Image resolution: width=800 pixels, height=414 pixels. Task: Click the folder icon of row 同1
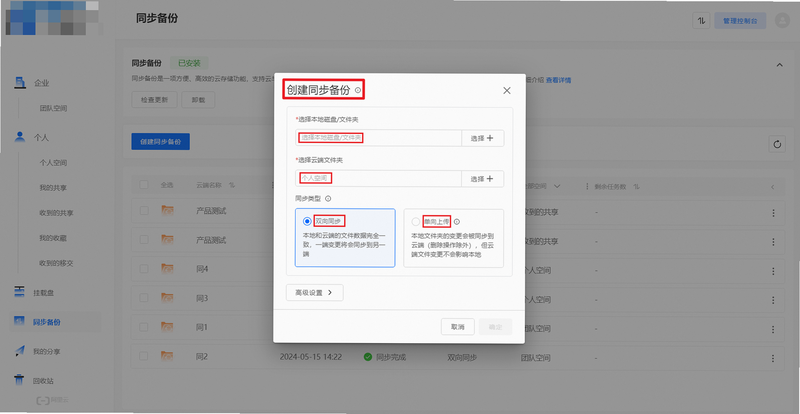point(167,326)
